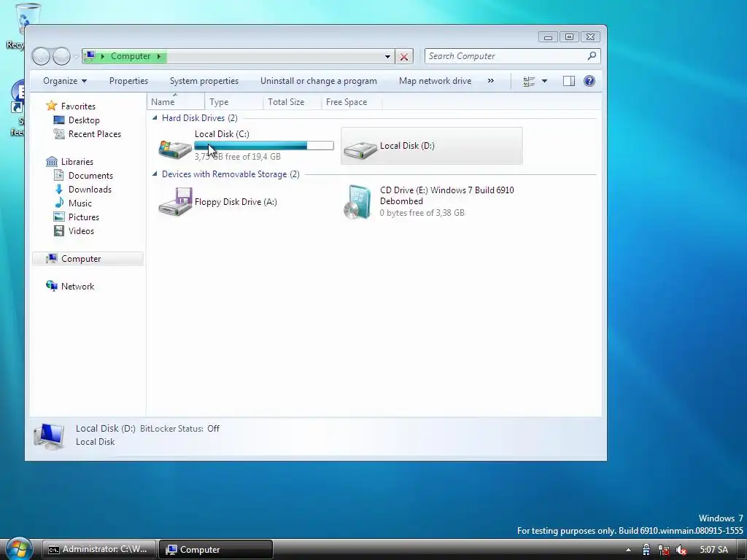Viewport: 747px width, 560px height.
Task: Click the muted volume tray icon
Action: pyautogui.click(x=681, y=550)
